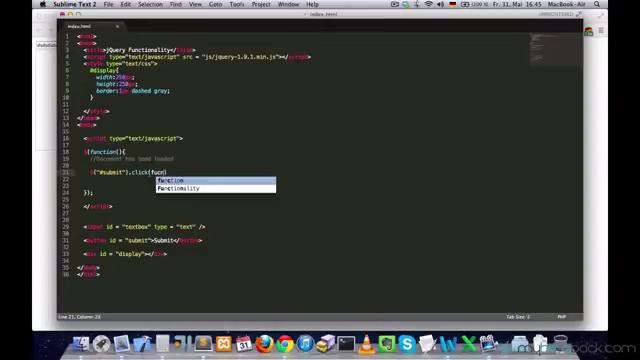
Task: Open XAMPP from the Dock
Action: tap(224, 344)
